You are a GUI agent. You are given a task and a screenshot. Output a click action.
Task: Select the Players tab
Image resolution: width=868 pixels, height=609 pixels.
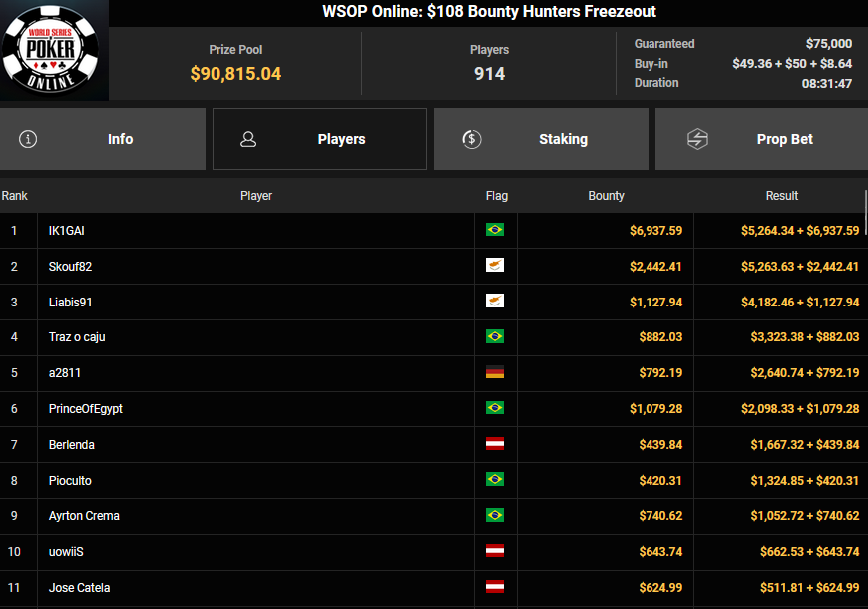coord(319,139)
